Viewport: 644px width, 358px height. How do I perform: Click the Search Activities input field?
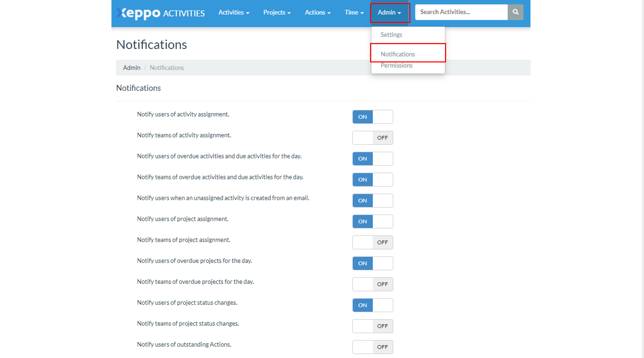[x=461, y=12]
